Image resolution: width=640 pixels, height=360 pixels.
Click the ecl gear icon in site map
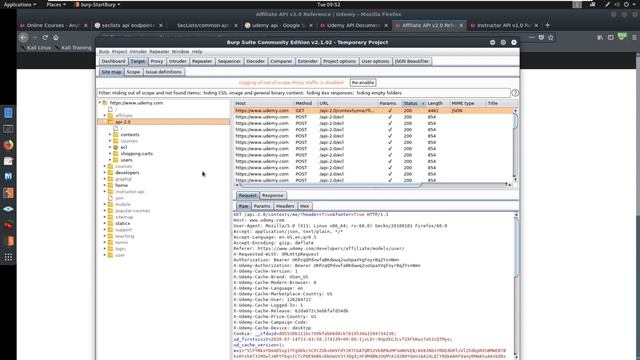(x=116, y=147)
